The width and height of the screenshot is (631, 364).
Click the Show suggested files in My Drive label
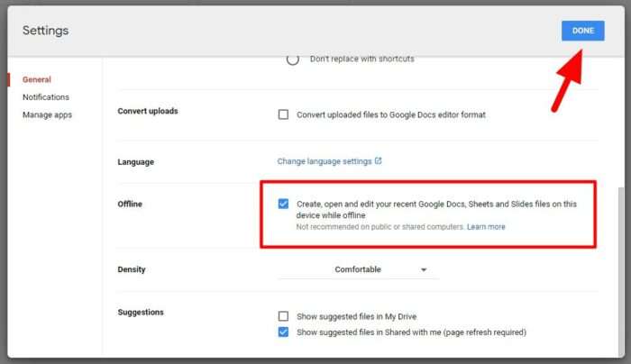pyautogui.click(x=357, y=316)
